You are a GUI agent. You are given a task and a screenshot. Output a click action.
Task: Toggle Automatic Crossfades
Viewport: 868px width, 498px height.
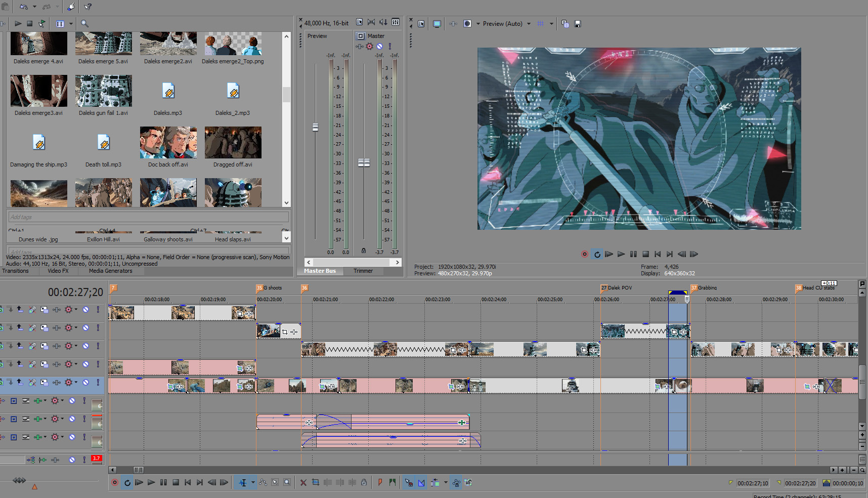(x=421, y=483)
